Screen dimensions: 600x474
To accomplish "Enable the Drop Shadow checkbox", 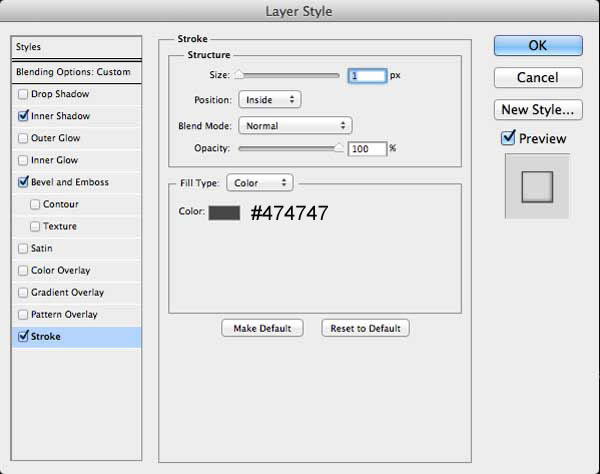I will pos(23,94).
